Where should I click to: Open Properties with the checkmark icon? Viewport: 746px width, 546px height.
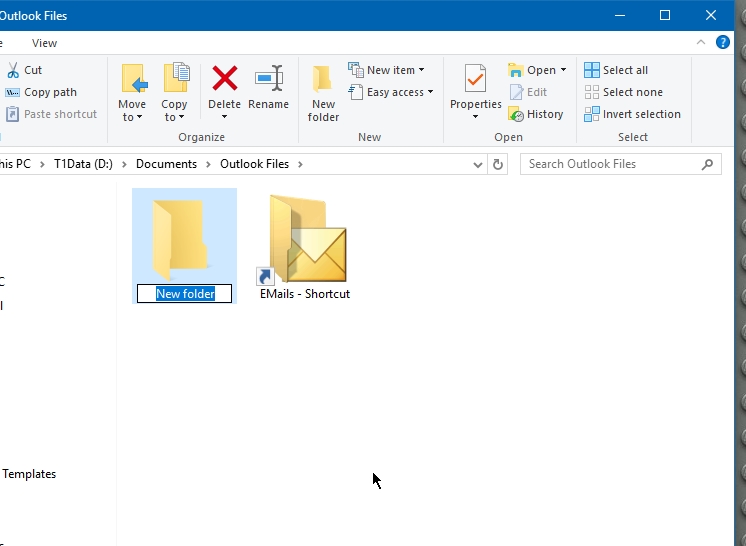[475, 80]
